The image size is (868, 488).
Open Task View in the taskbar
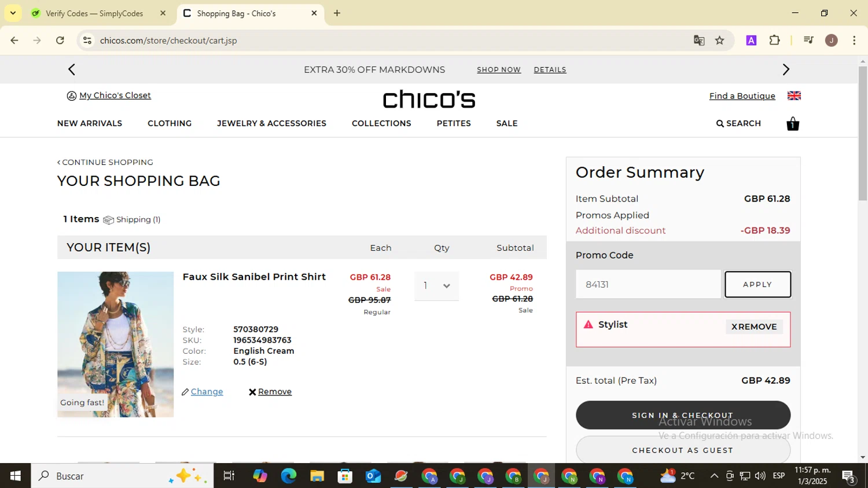(229, 476)
